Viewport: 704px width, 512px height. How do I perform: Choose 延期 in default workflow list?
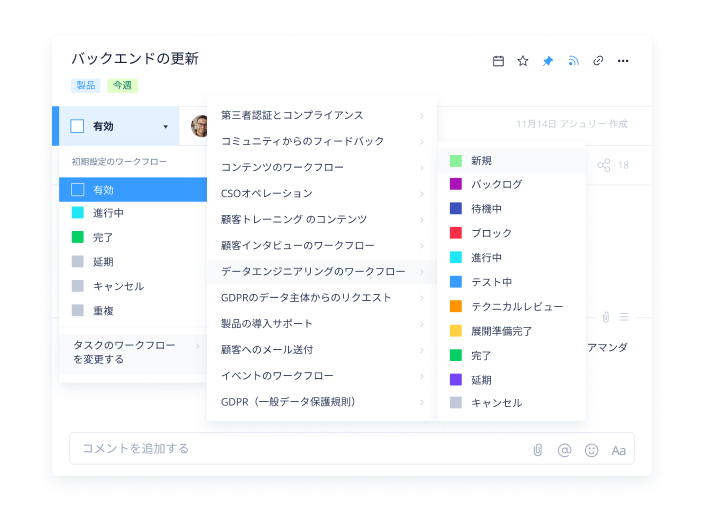click(133, 261)
